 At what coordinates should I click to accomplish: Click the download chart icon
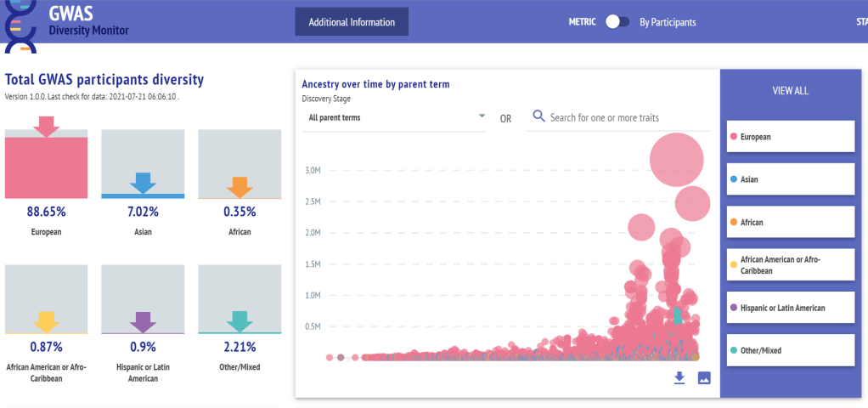pyautogui.click(x=679, y=377)
